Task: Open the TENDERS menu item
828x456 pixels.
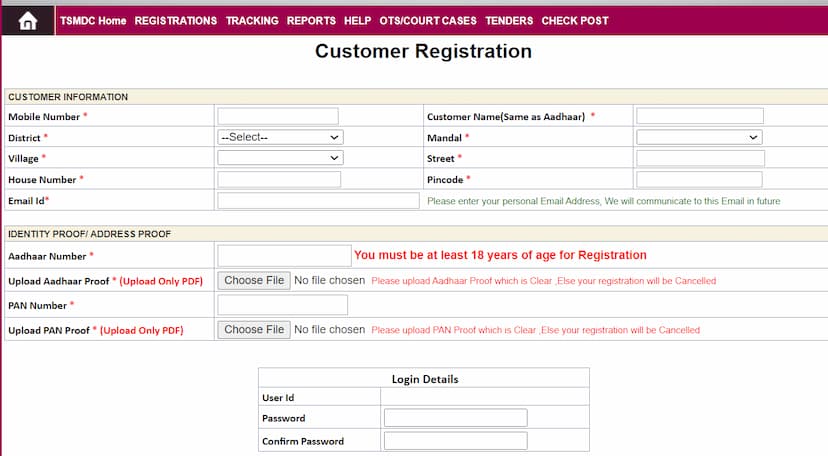Action: 509,21
